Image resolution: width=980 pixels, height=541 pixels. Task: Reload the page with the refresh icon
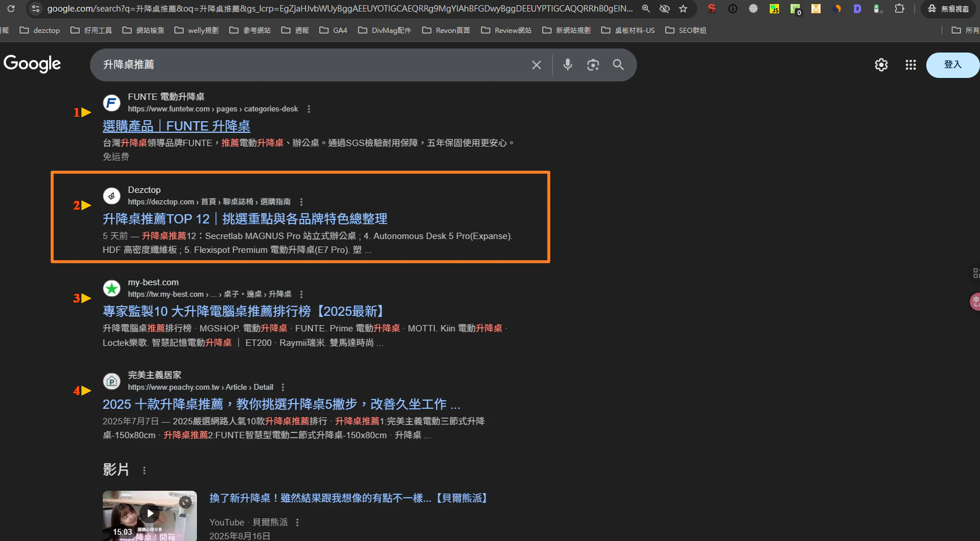pos(11,9)
